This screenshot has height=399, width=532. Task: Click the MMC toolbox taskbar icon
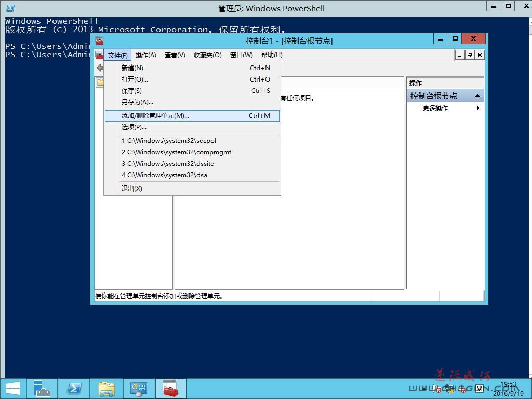click(x=170, y=389)
